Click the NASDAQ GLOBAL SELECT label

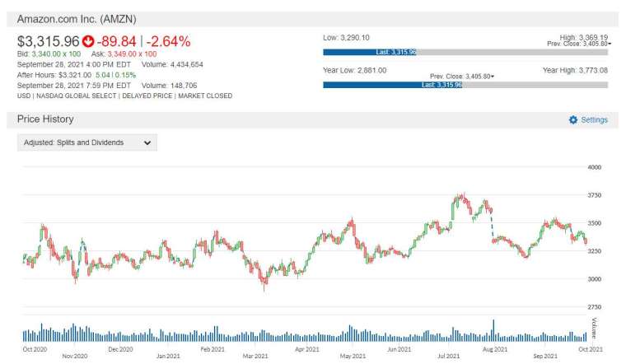(x=77, y=96)
